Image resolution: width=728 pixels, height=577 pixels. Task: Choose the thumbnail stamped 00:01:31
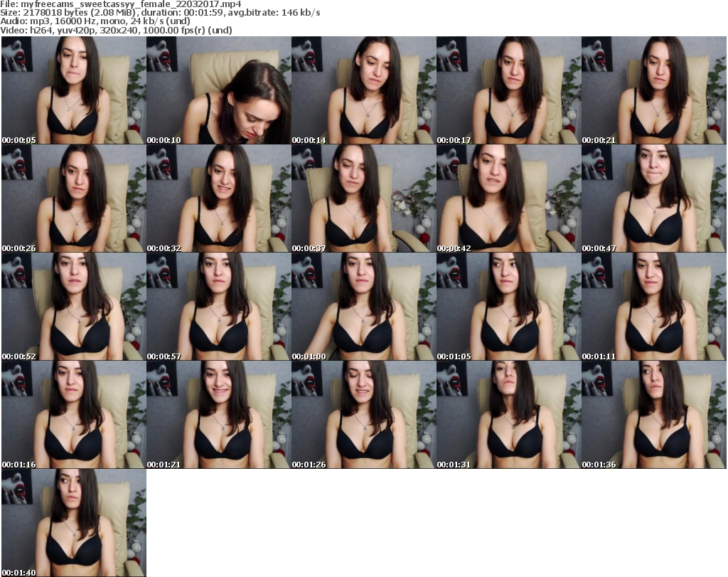[509, 414]
